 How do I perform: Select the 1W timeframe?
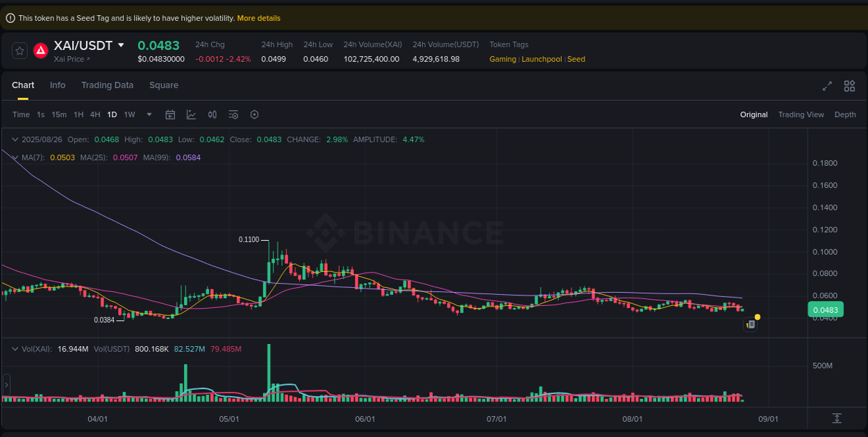pyautogui.click(x=129, y=114)
